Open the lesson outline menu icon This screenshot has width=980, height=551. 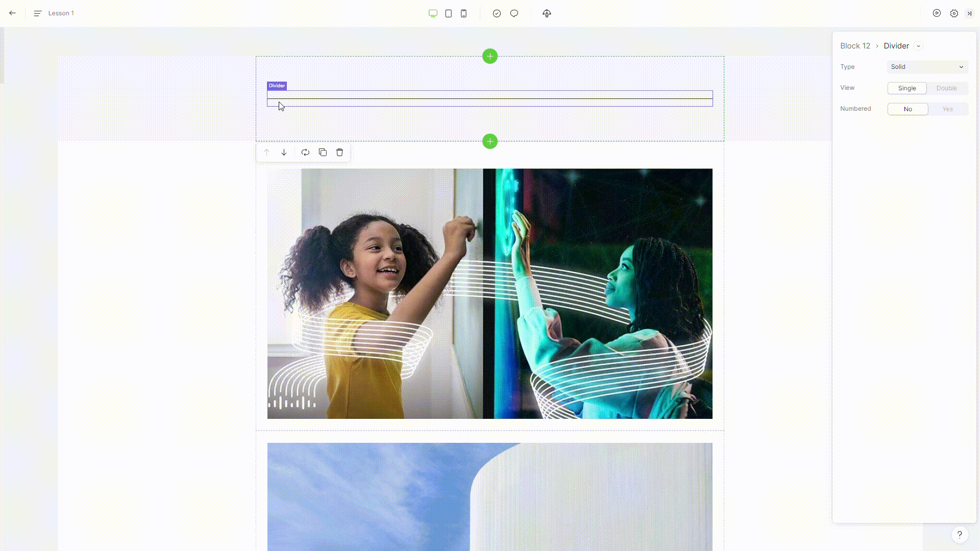coord(37,13)
